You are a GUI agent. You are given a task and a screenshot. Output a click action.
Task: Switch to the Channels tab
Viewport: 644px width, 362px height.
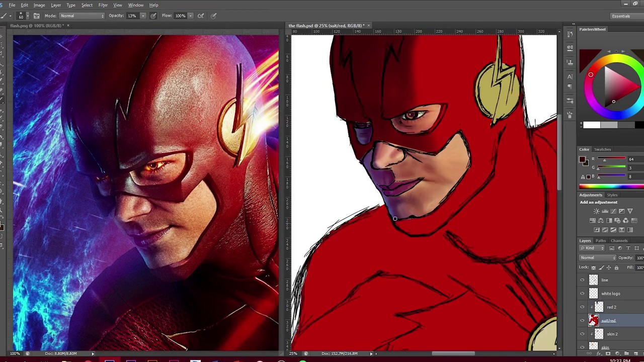619,241
